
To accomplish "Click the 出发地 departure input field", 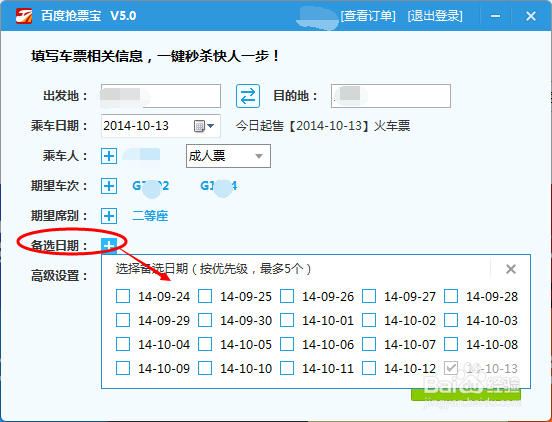I will [161, 96].
